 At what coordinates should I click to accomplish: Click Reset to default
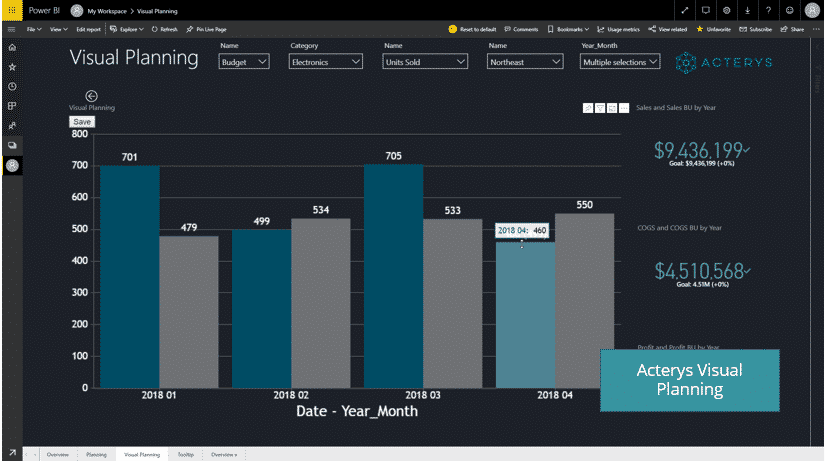click(x=474, y=30)
